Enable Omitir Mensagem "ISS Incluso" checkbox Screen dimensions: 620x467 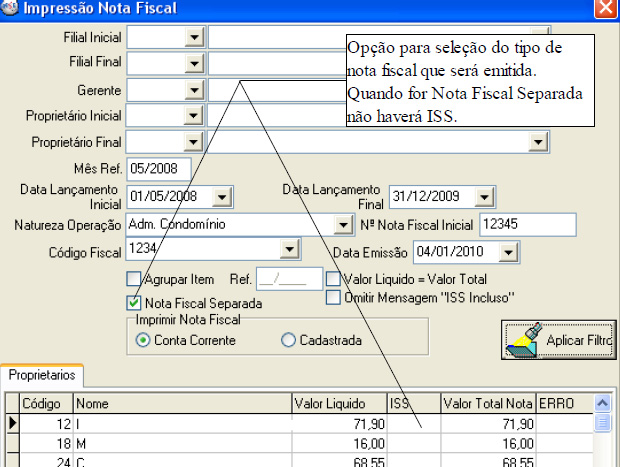coord(333,297)
